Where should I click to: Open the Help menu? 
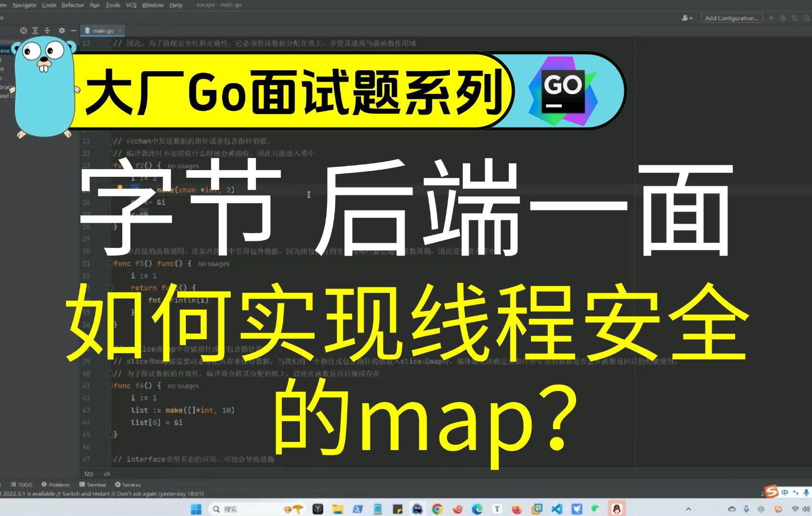(176, 5)
